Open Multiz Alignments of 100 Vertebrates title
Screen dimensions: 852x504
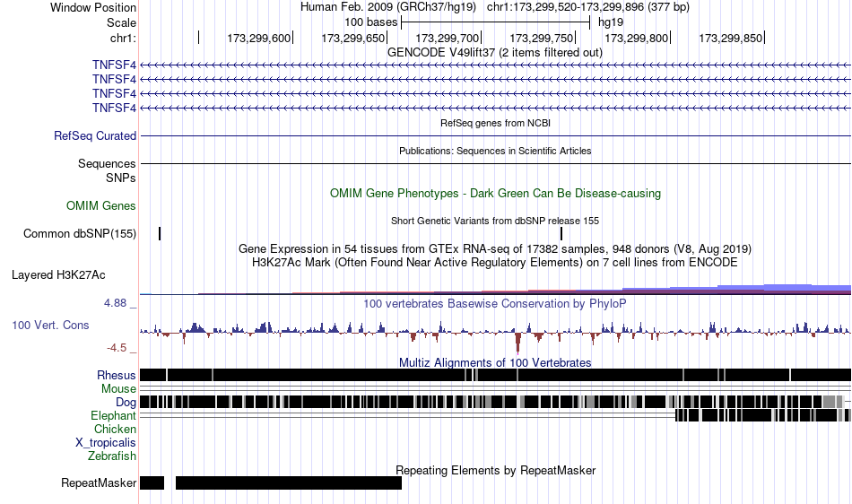click(x=495, y=363)
